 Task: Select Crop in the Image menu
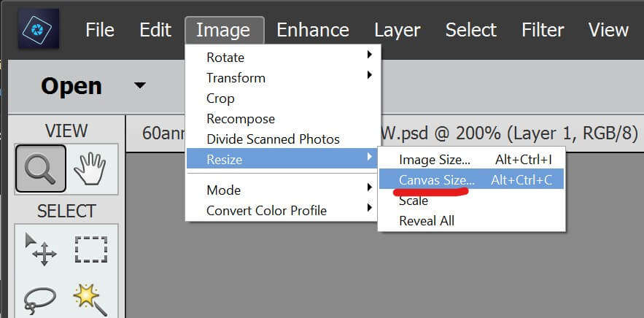220,98
